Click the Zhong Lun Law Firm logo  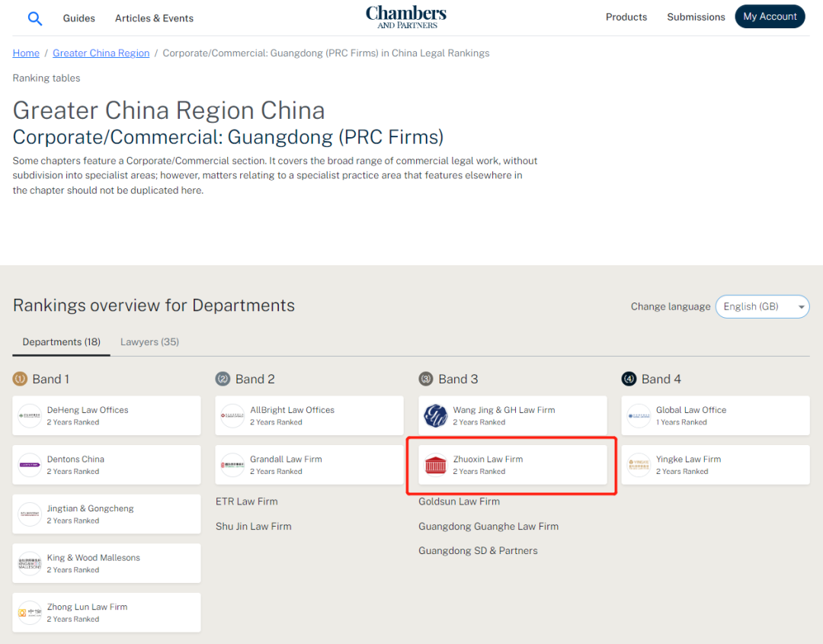click(30, 613)
